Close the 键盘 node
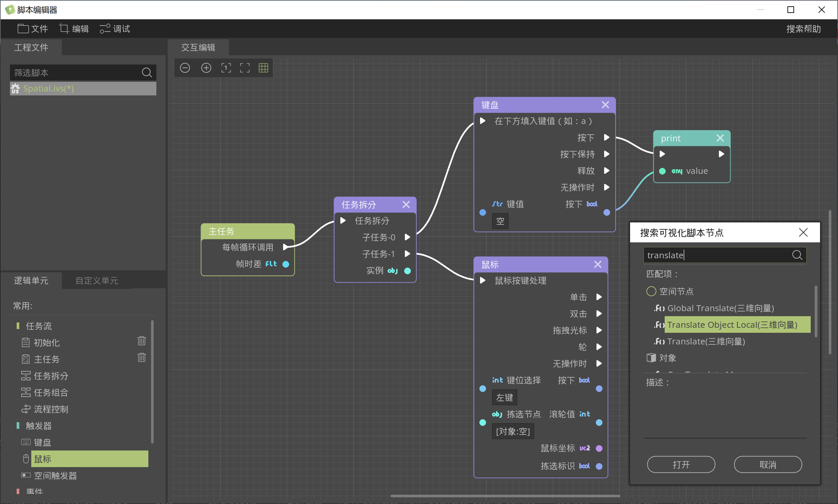The height and width of the screenshot is (504, 838). [x=605, y=105]
